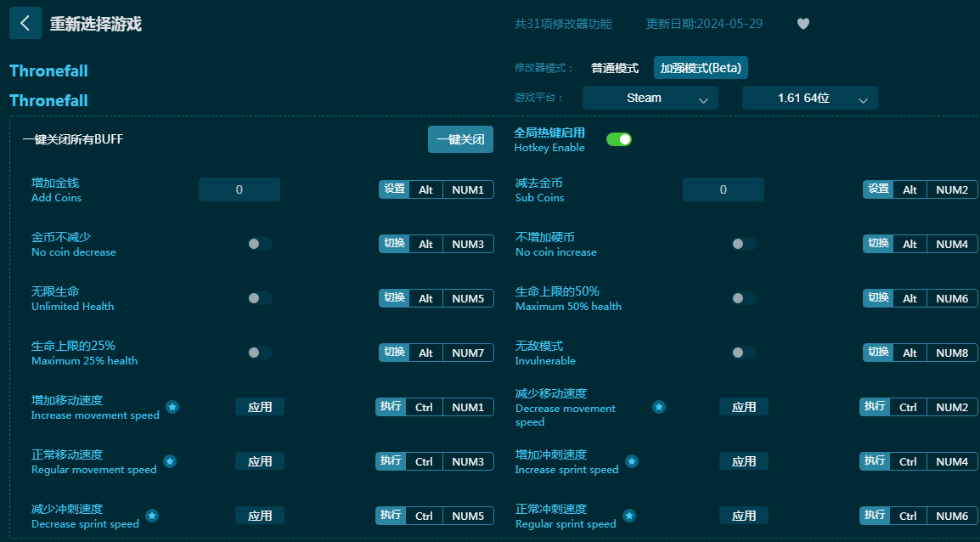Click the NUM1 key for Add Coins

click(468, 189)
